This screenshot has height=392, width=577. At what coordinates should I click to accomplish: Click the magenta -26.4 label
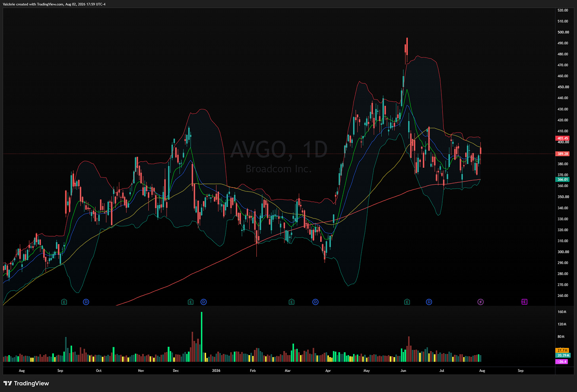562,361
